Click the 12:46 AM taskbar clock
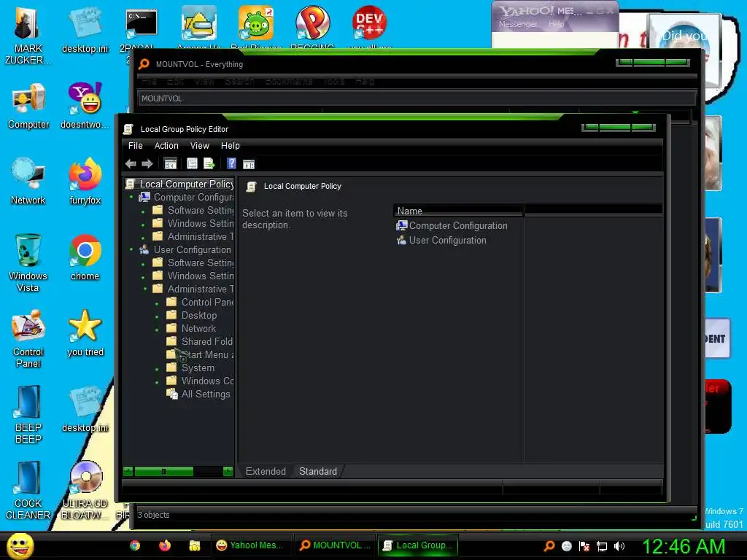The height and width of the screenshot is (560, 747). pyautogui.click(x=684, y=546)
